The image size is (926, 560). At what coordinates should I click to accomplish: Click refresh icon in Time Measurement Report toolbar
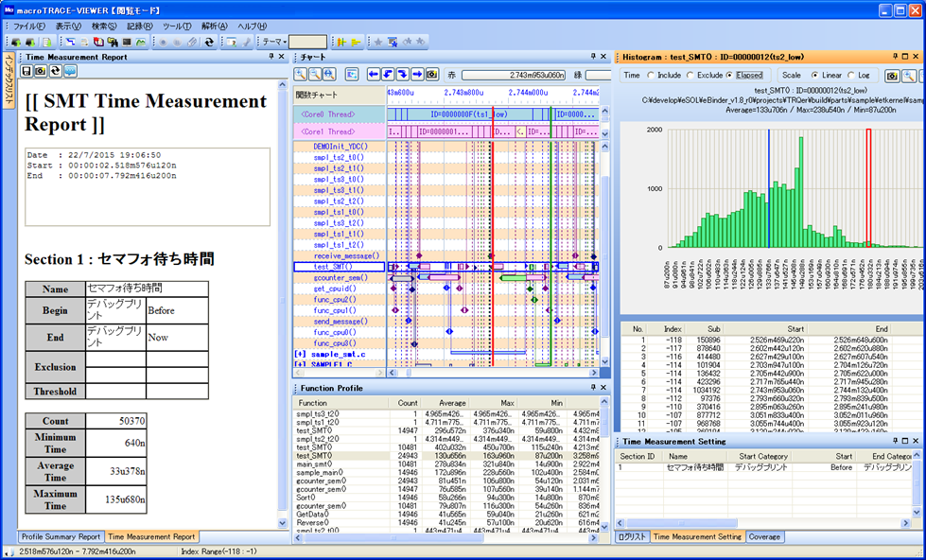point(56,71)
